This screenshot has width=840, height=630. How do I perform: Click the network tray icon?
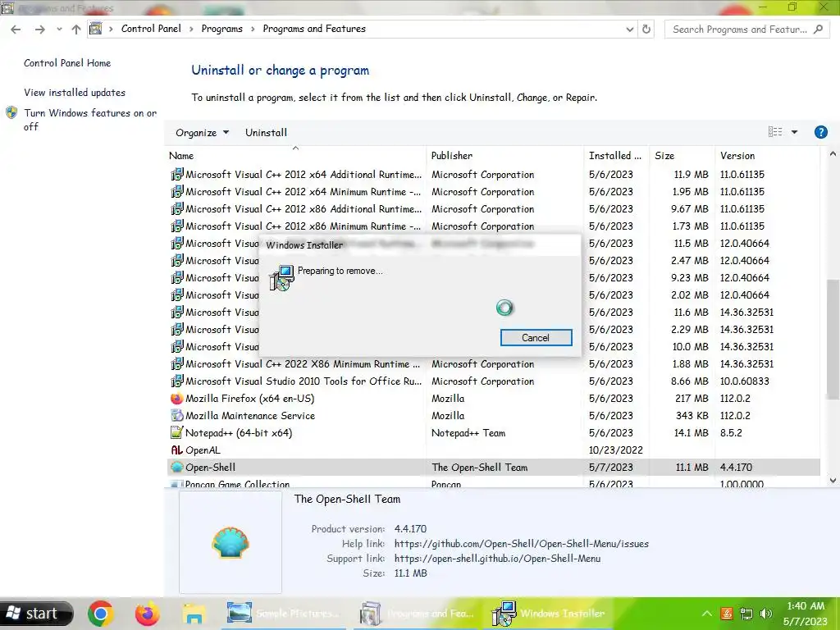(746, 614)
